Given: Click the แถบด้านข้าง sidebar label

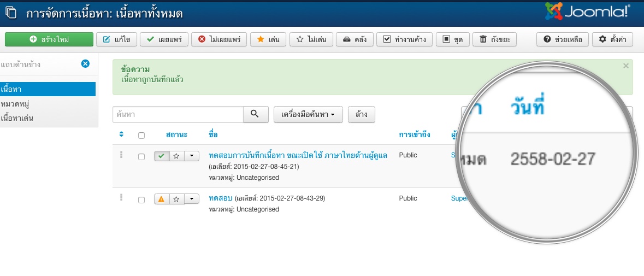Looking at the screenshot, I should click(20, 64).
